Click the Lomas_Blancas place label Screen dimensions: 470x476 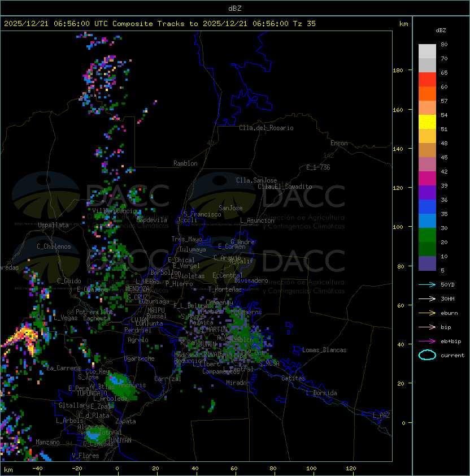click(324, 350)
